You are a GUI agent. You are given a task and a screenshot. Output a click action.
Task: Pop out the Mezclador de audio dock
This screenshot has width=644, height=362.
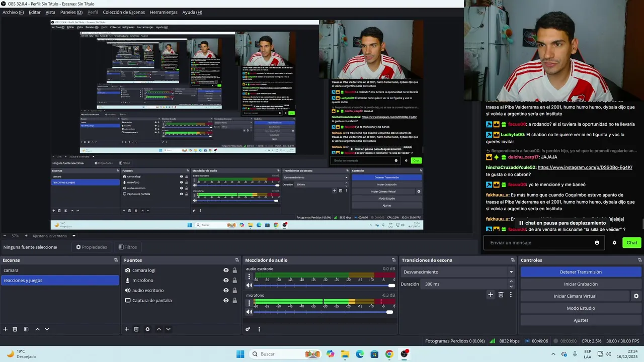(393, 260)
